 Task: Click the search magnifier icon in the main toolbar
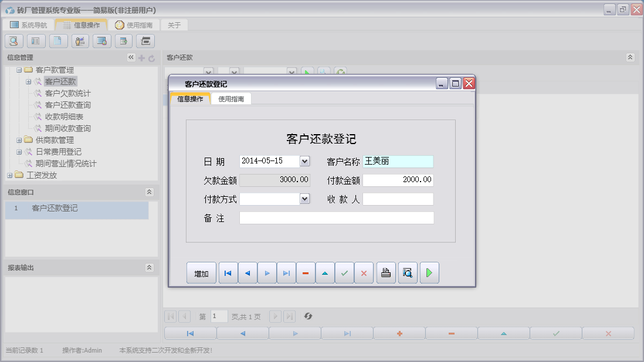coord(14,40)
